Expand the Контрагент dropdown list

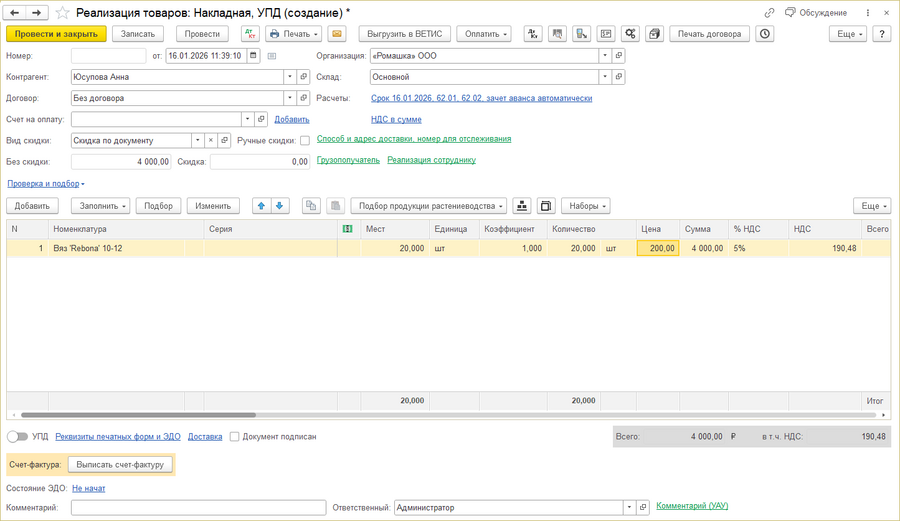tap(290, 77)
